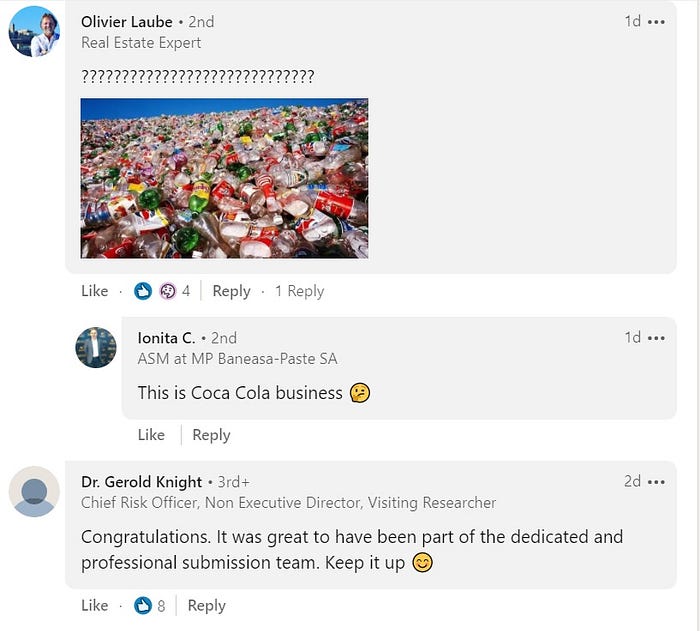This screenshot has height=631, width=700.
Task: Open the three-dot menu on Ionita C.'s reply
Action: click(x=656, y=338)
